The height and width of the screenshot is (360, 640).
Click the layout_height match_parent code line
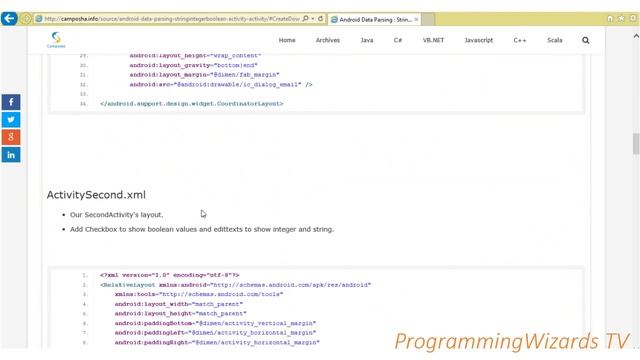tap(180, 313)
